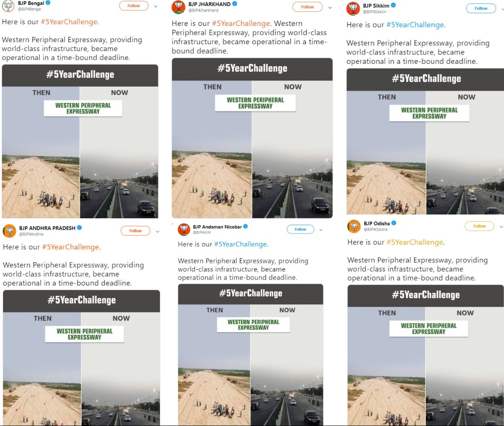Open BJP Bengal profile avatar
504x426 pixels.
[9, 6]
